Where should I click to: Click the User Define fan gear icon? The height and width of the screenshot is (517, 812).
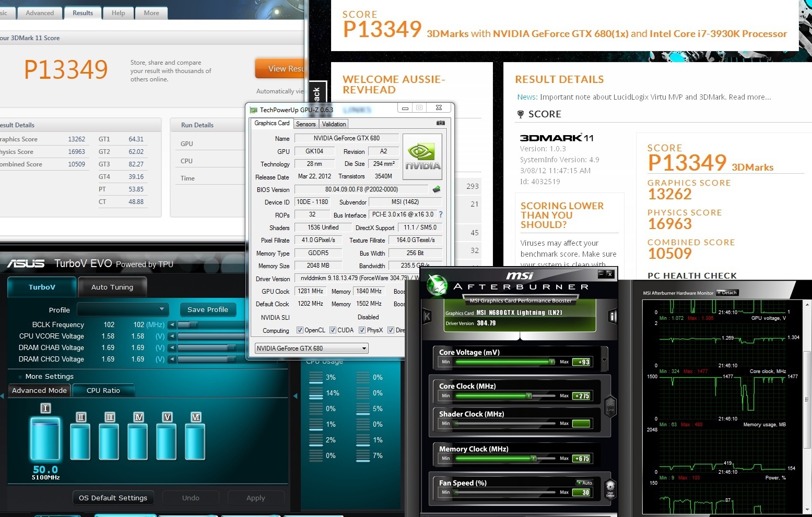click(x=610, y=489)
